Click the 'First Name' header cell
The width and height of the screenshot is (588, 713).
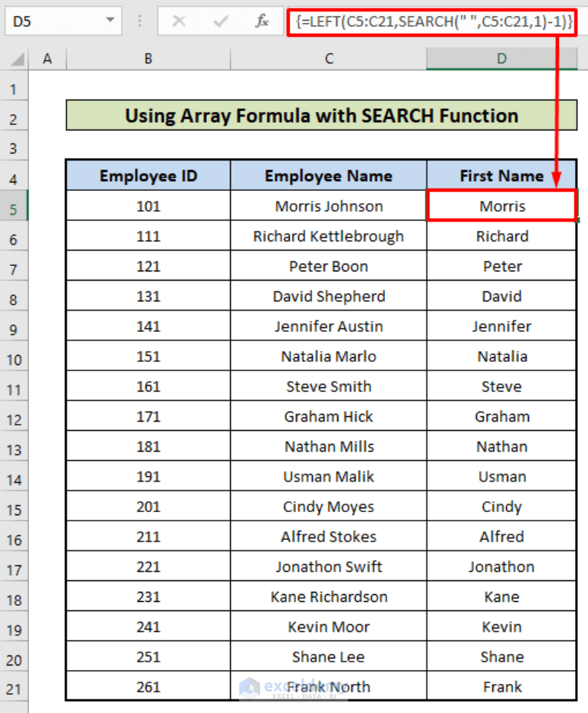tap(501, 176)
